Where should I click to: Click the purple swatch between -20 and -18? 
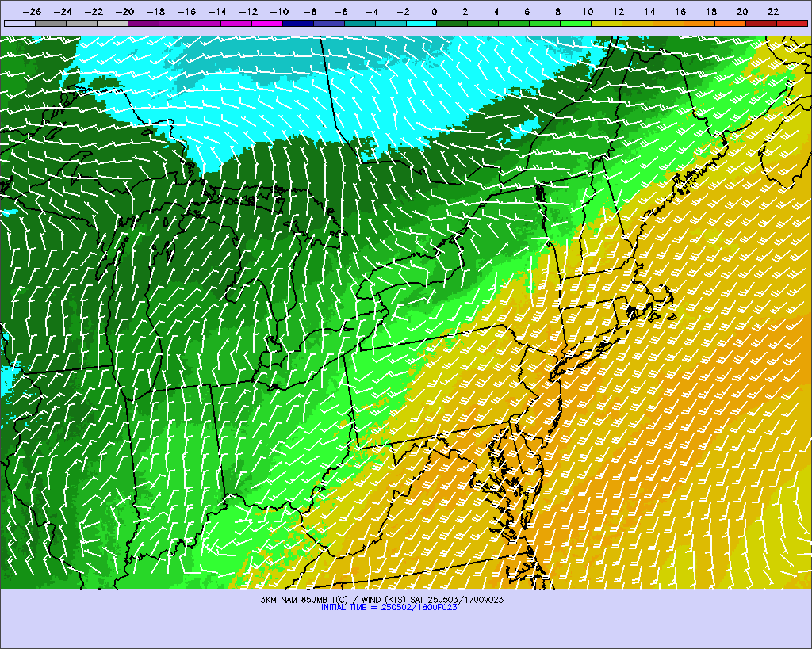144,23
